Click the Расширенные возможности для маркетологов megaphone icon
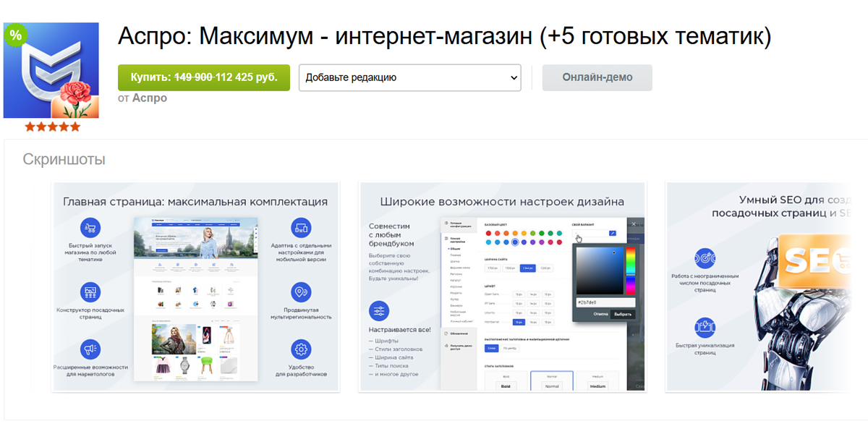Screen dimensions: 868x434 pos(90,349)
